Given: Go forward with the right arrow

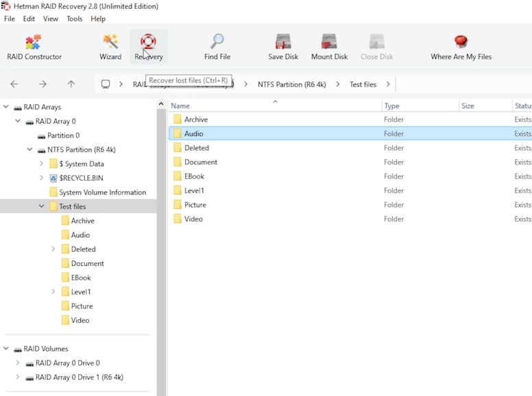Looking at the screenshot, I should [43, 84].
